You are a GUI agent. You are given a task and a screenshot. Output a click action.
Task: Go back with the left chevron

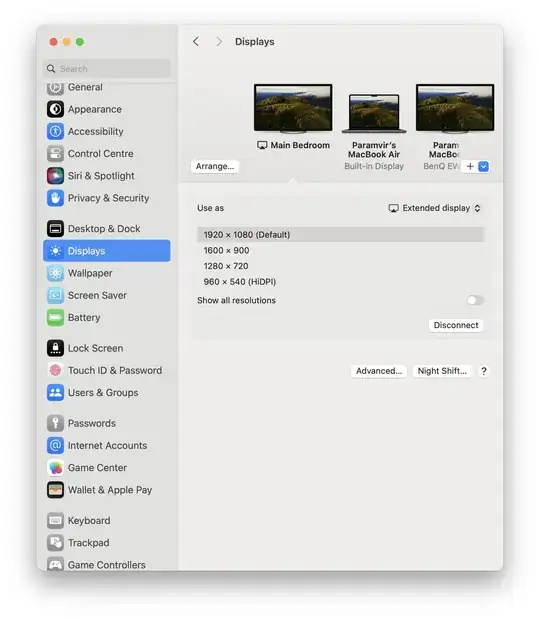tap(196, 41)
